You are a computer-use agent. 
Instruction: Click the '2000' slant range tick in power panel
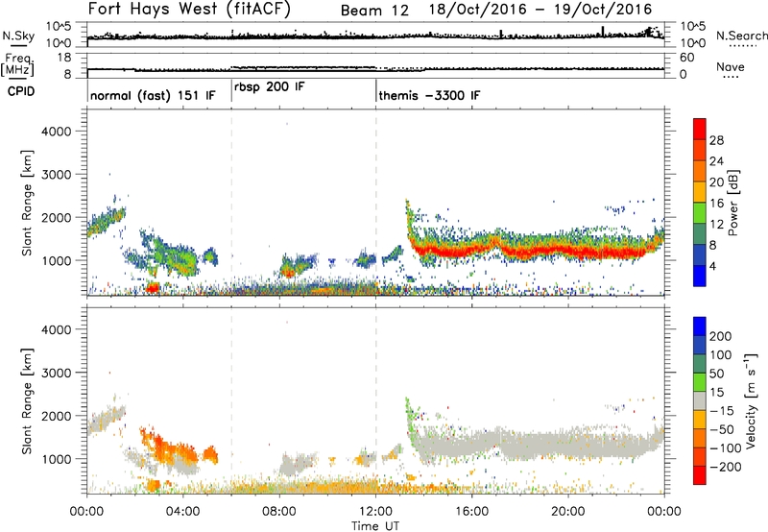56,217
